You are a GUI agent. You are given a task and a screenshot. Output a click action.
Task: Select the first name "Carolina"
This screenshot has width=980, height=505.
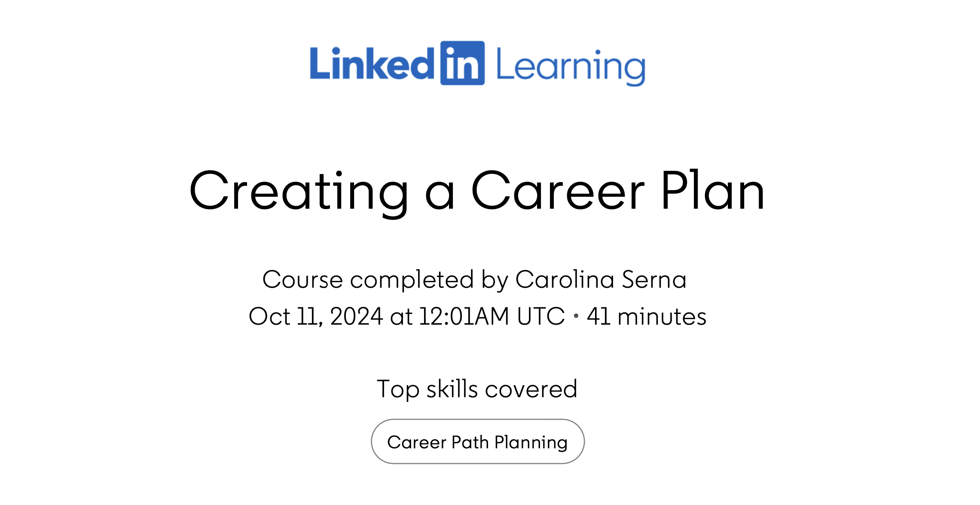point(565,280)
